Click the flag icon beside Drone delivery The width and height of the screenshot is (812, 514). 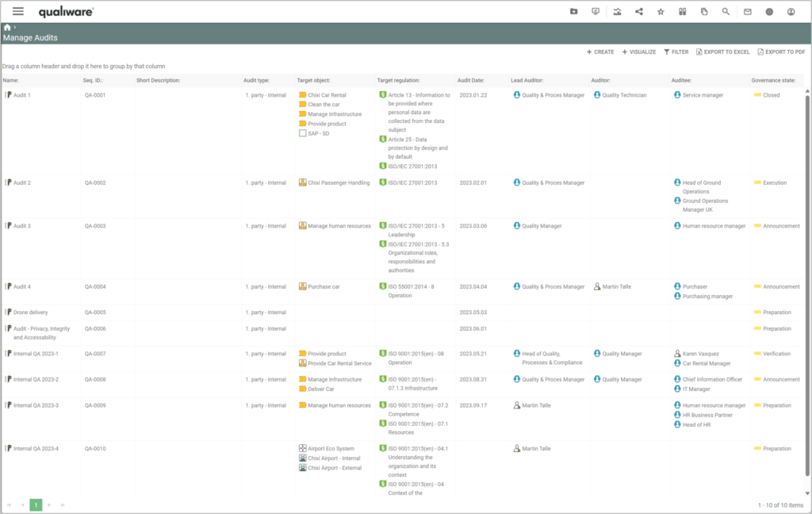coord(9,312)
